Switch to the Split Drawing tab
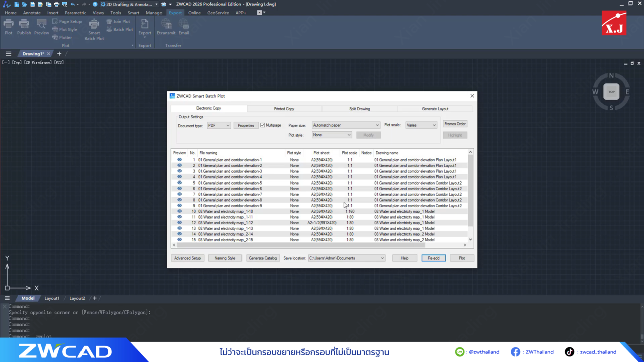Screen dimensions: 644x362 click(360, 109)
